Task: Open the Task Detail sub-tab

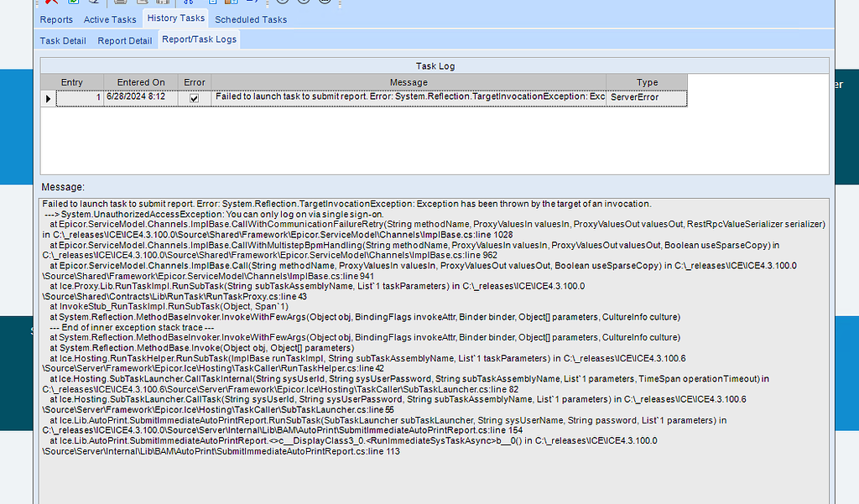Action: (x=62, y=40)
